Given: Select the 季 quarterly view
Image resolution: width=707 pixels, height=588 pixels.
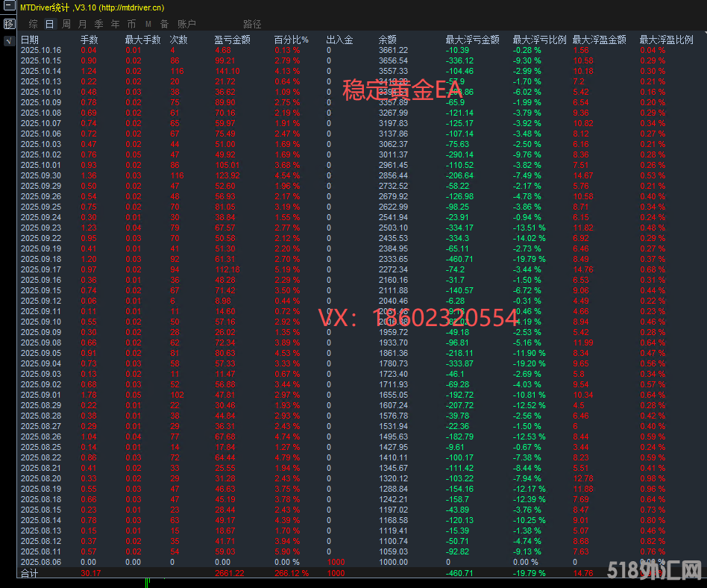Looking at the screenshot, I should point(98,23).
